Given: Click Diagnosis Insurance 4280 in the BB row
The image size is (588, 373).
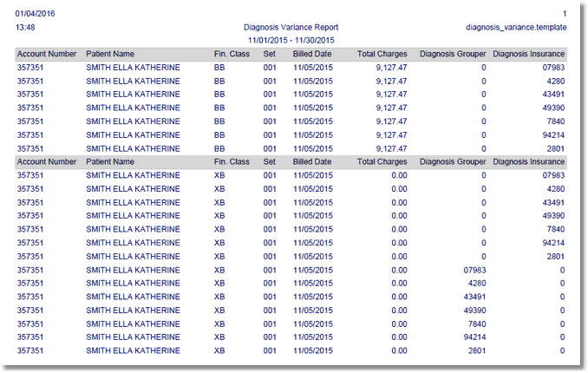Looking at the screenshot, I should [556, 81].
